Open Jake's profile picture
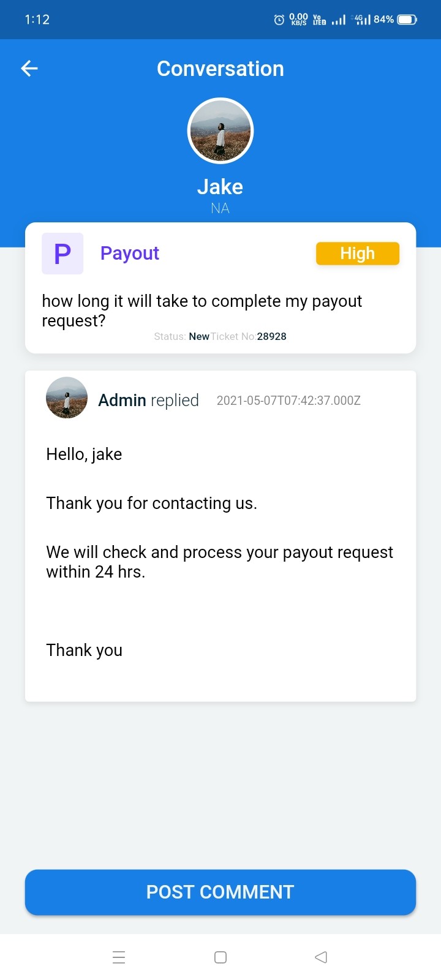The width and height of the screenshot is (441, 980). coord(221,131)
